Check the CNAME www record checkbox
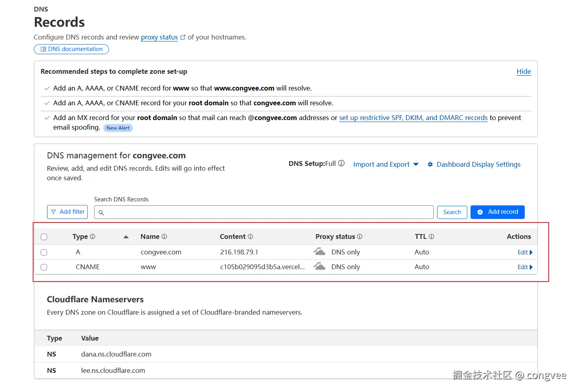The width and height of the screenshot is (577, 392). click(44, 267)
